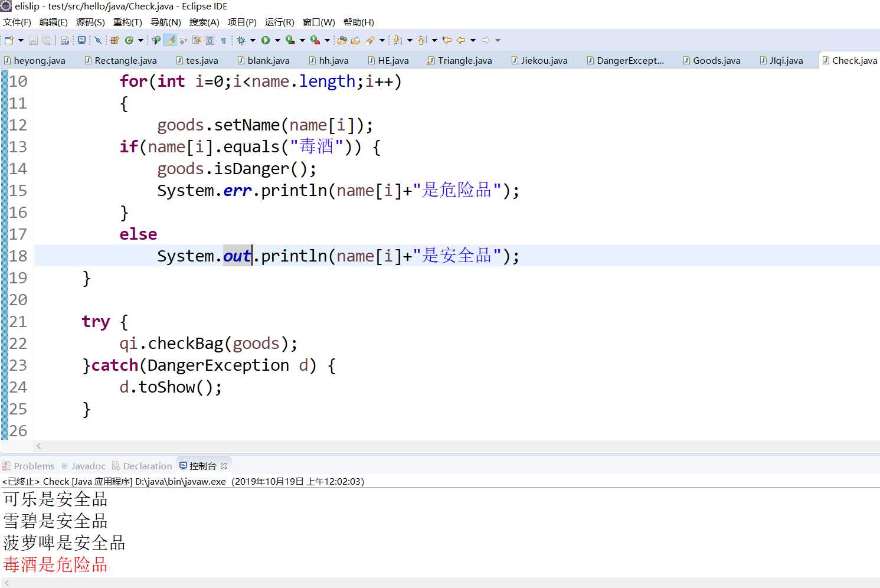Click the Skip All Breakpoints icon
The height and width of the screenshot is (588, 880).
pyautogui.click(x=98, y=40)
